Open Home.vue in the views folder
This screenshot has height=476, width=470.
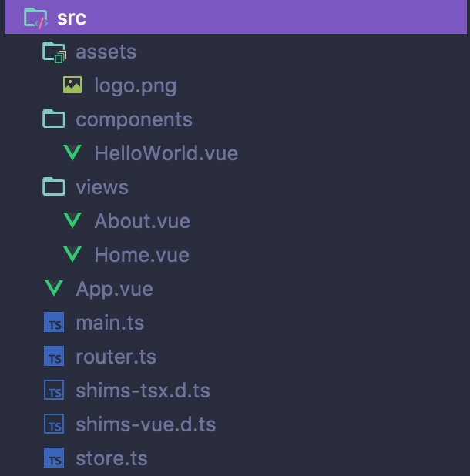coord(142,255)
